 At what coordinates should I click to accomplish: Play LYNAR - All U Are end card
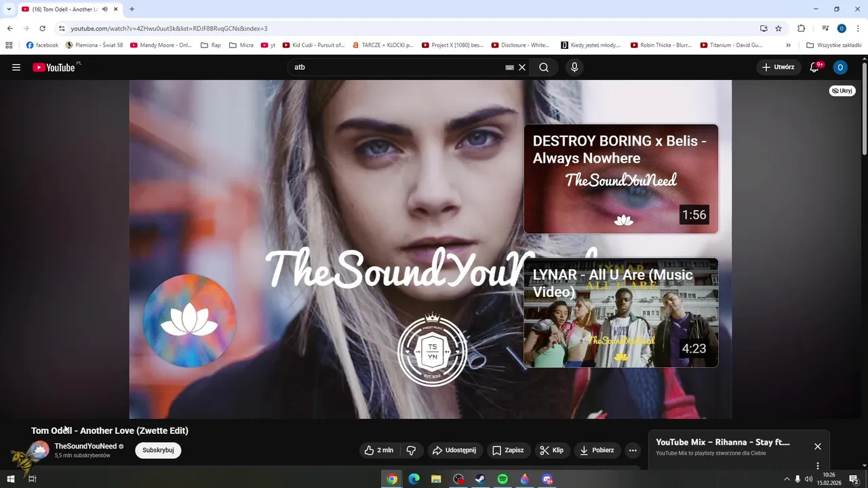tap(620, 313)
